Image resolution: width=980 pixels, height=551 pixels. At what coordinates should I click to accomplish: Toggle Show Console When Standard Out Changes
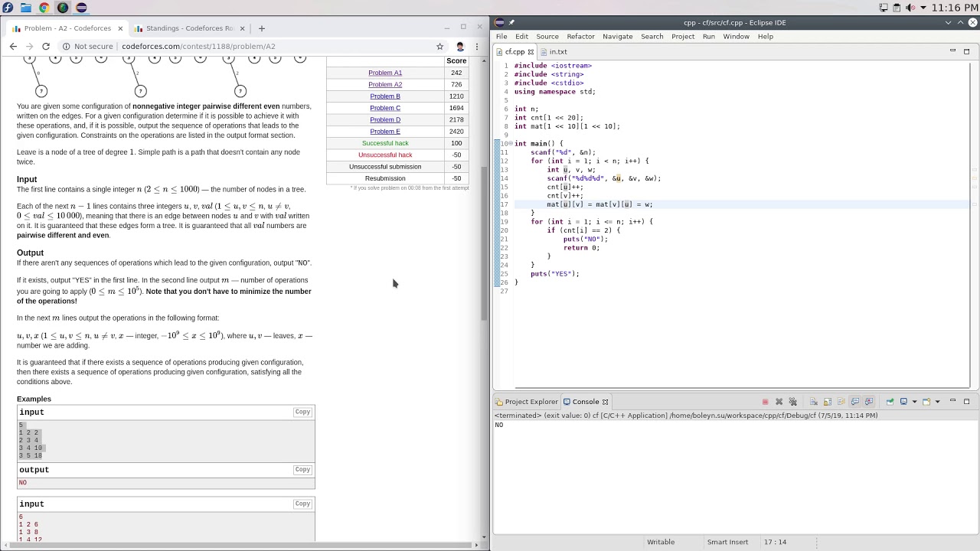(x=855, y=402)
